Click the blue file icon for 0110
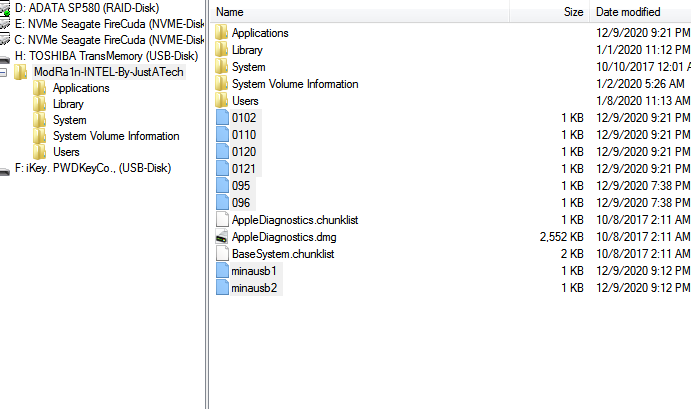Viewport: 691px width, 409px height. click(x=222, y=135)
